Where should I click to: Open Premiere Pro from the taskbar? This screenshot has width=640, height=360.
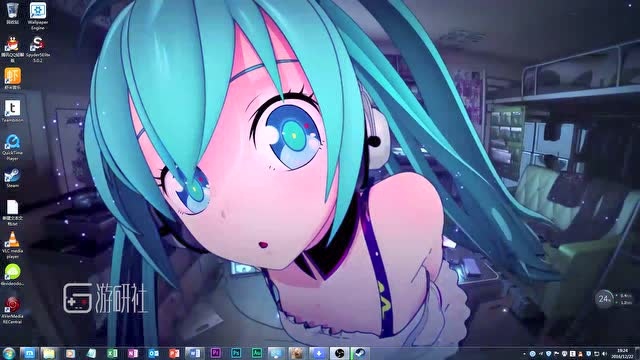point(216,353)
